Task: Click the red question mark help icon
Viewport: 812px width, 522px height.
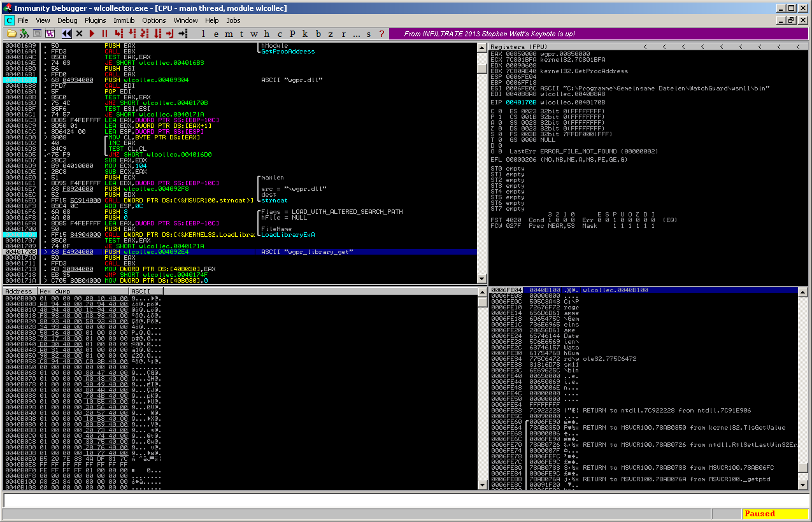Action: (x=381, y=33)
